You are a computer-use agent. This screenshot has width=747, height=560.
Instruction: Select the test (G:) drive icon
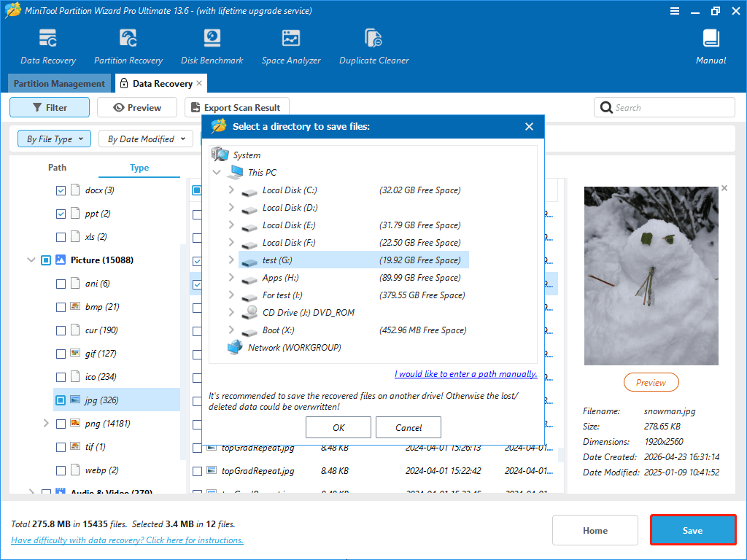[x=249, y=262]
